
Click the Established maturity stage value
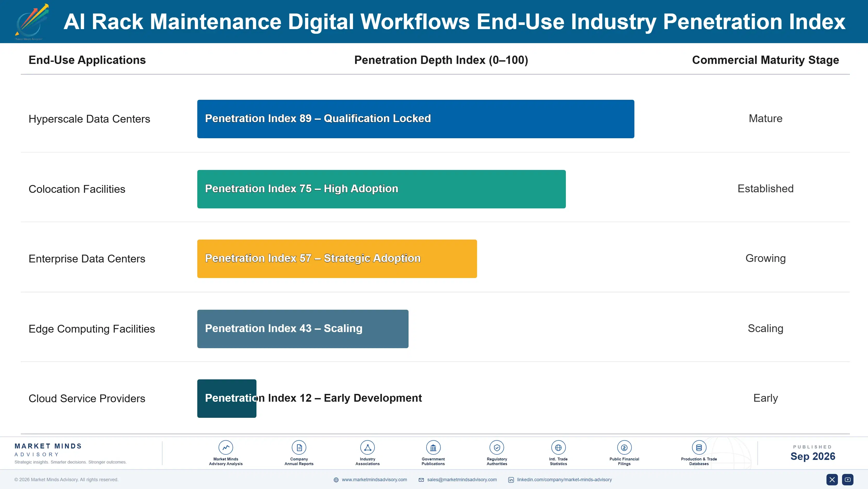tap(765, 189)
